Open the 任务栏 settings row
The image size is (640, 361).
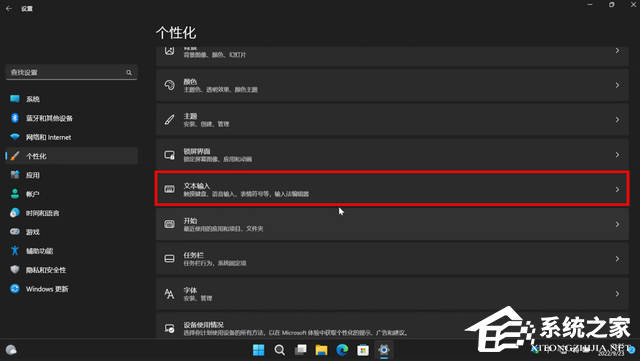tap(392, 259)
